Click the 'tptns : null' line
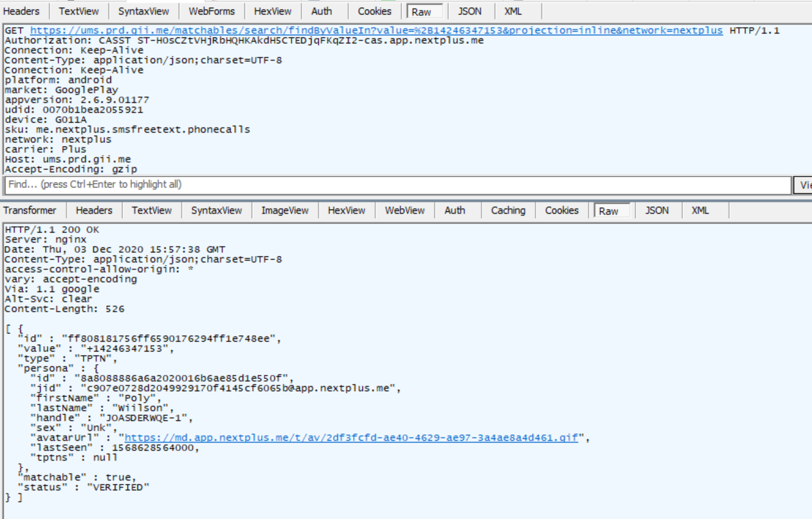This screenshot has height=519, width=812. tap(74, 458)
